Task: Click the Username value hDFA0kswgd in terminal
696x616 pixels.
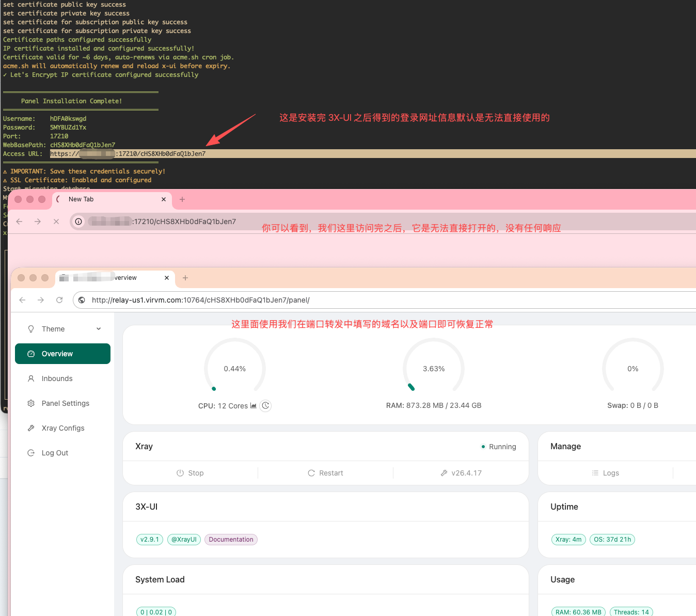Action: [68, 119]
